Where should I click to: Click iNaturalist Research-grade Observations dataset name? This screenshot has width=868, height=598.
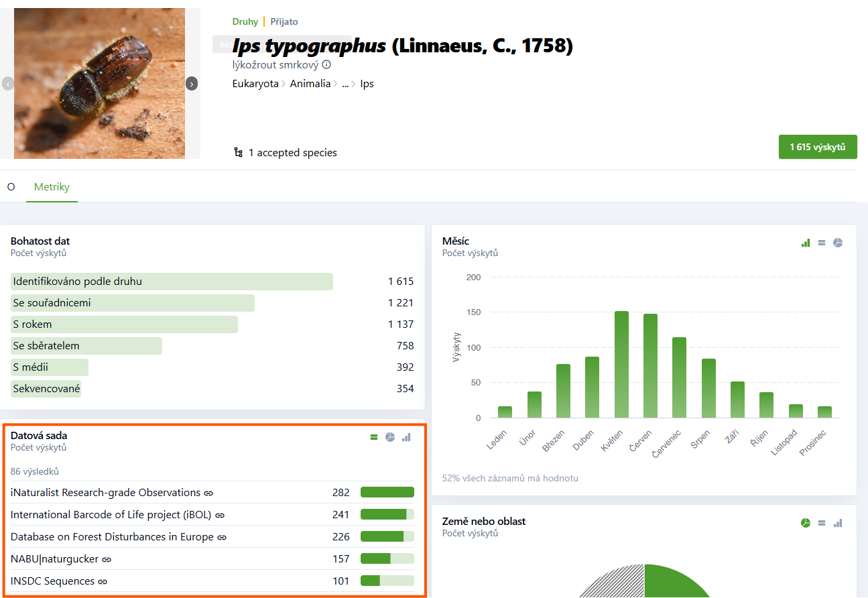[x=106, y=493]
